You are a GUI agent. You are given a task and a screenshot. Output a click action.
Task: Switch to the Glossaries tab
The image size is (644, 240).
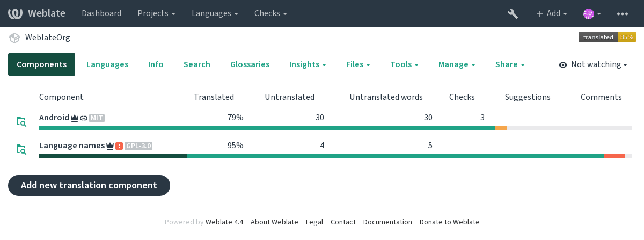250,64
